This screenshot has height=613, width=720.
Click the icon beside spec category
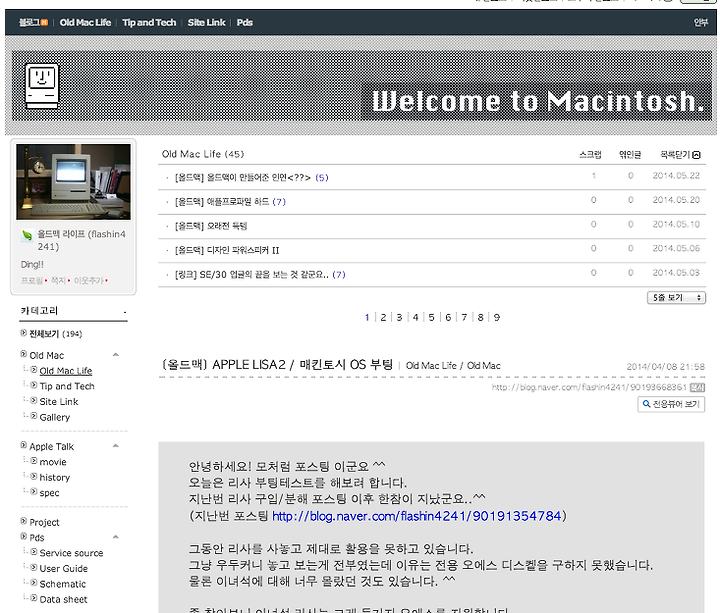pos(34,491)
